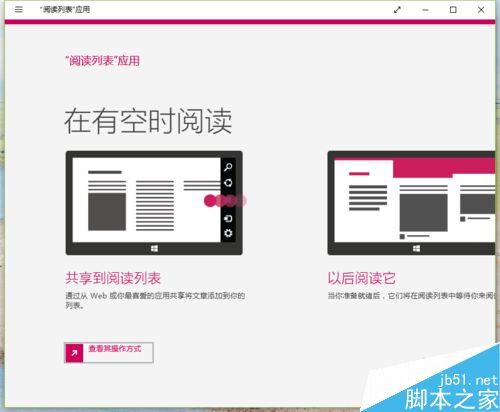Click Windows logo on the second tablet
Viewport: 500px width, 412px height.
tap(416, 248)
